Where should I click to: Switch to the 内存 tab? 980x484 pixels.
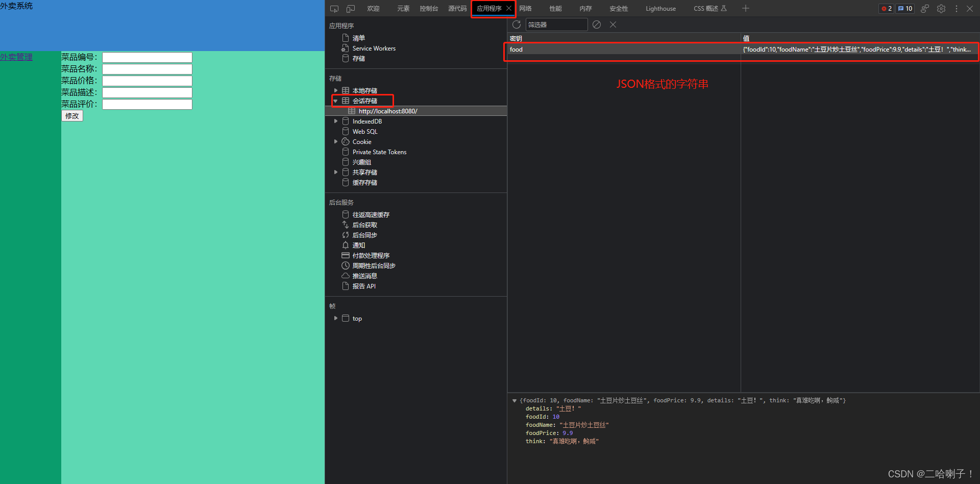(x=585, y=8)
